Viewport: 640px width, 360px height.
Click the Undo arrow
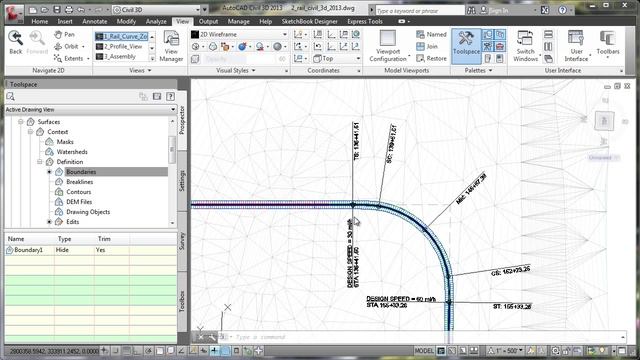point(81,9)
